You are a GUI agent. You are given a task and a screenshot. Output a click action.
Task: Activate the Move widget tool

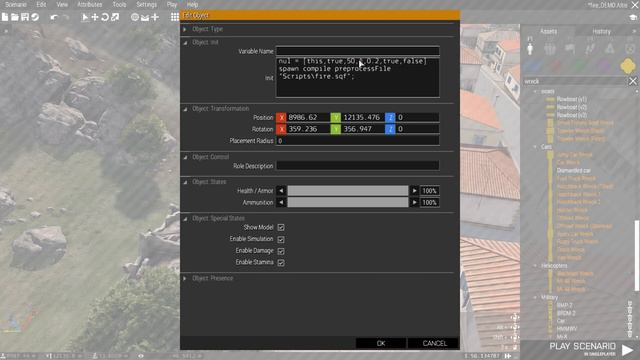click(95, 17)
